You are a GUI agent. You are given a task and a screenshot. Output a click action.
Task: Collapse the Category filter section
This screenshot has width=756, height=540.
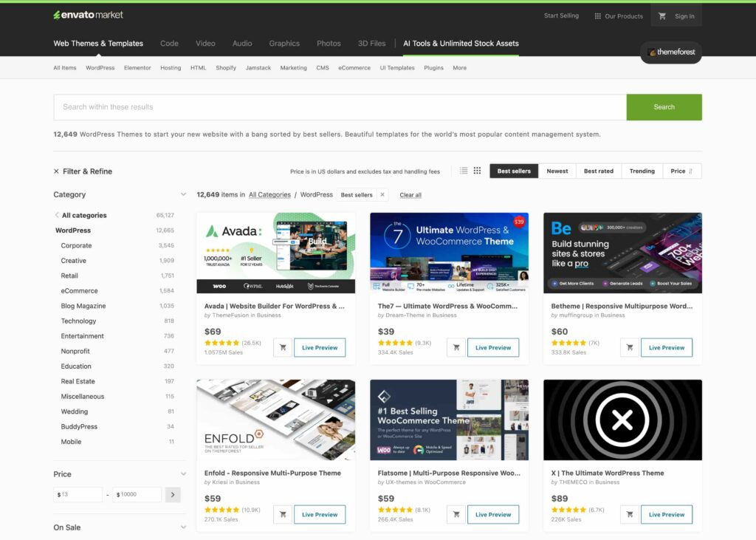click(x=183, y=195)
